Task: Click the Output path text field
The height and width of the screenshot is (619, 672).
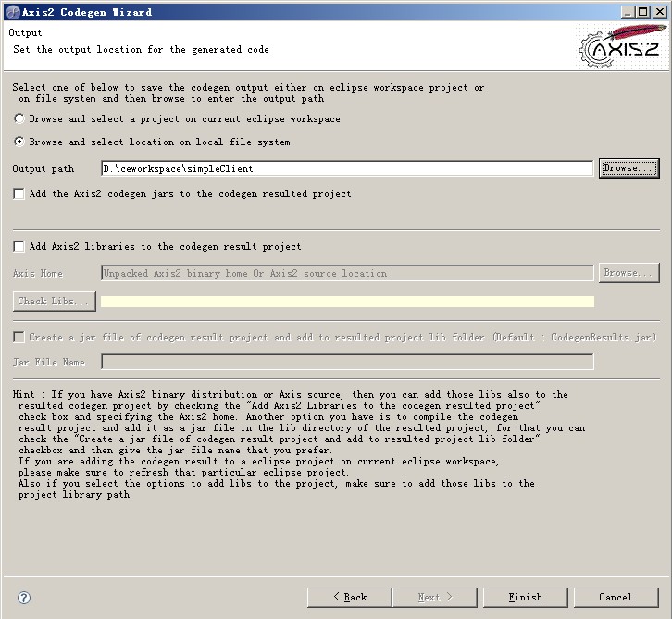Action: tap(347, 168)
